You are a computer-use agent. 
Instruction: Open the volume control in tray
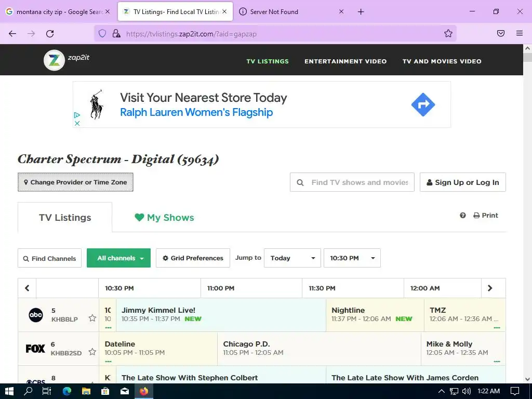pyautogui.click(x=467, y=391)
